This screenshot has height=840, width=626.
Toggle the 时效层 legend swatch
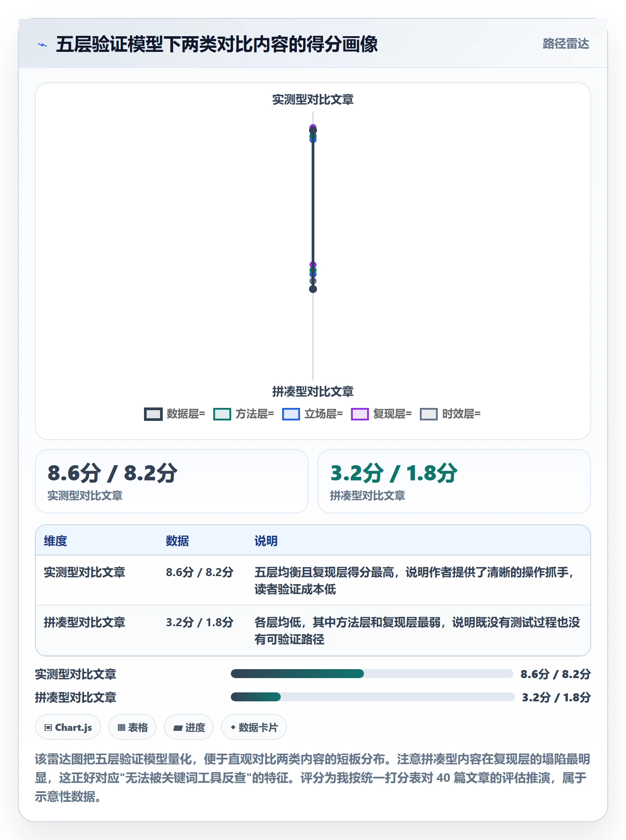[429, 414]
